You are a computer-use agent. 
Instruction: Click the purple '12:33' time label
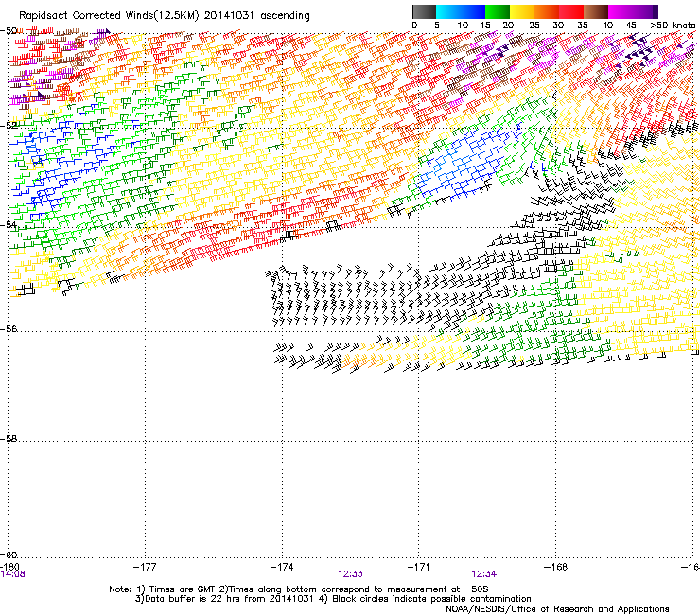pyautogui.click(x=350, y=574)
